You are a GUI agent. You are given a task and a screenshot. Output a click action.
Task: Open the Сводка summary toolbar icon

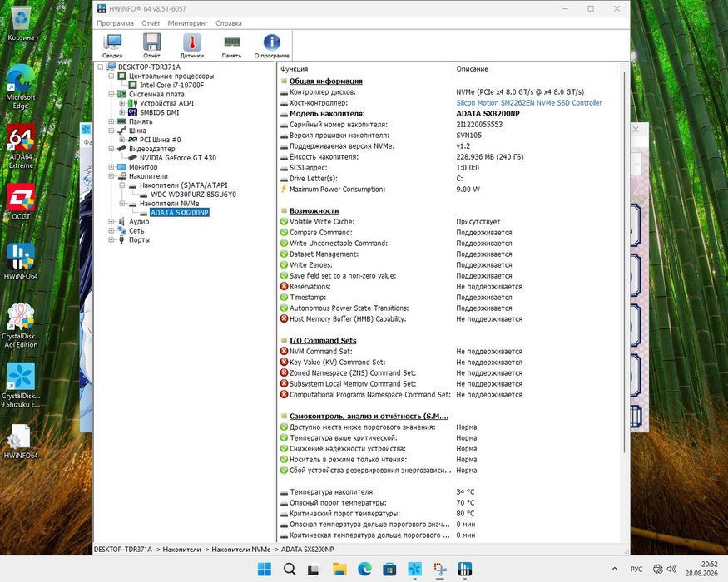[112, 46]
